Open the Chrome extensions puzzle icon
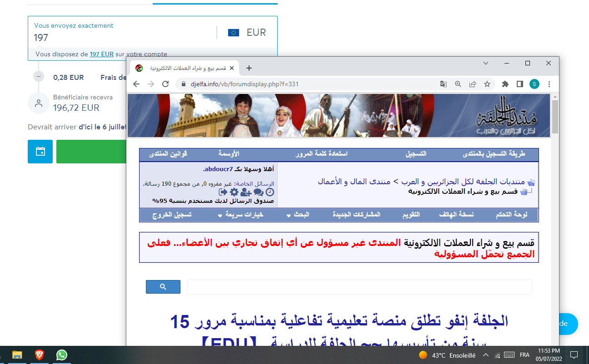This screenshot has width=589, height=364. point(505,84)
